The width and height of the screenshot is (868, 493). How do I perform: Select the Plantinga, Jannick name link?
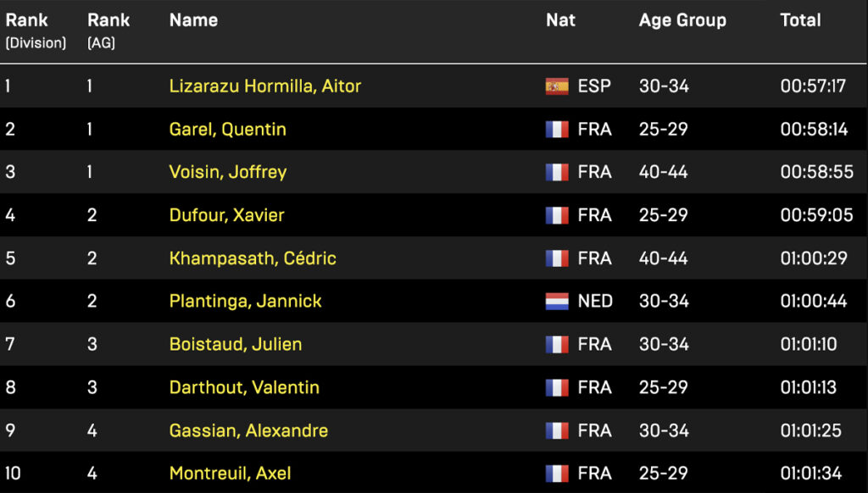pos(246,302)
